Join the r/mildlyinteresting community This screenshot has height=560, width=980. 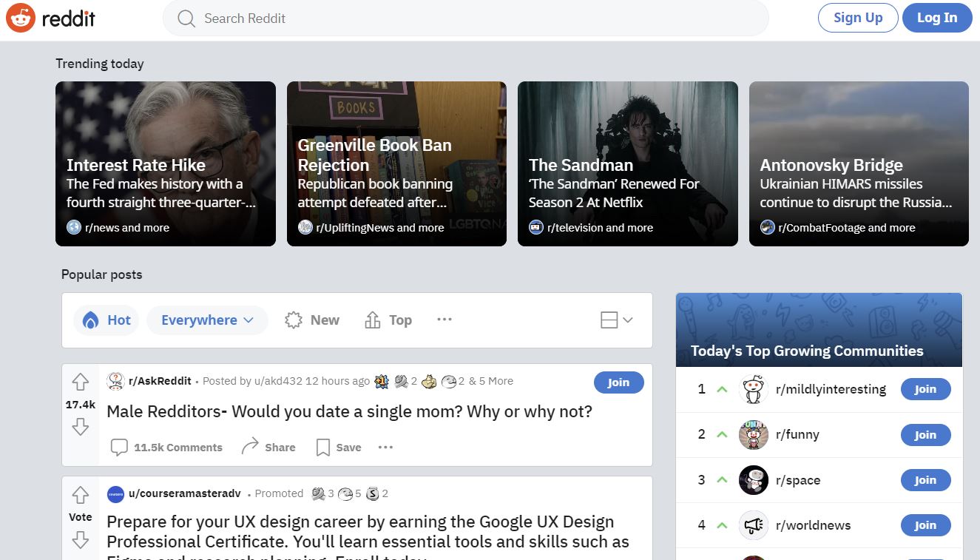pyautogui.click(x=925, y=389)
